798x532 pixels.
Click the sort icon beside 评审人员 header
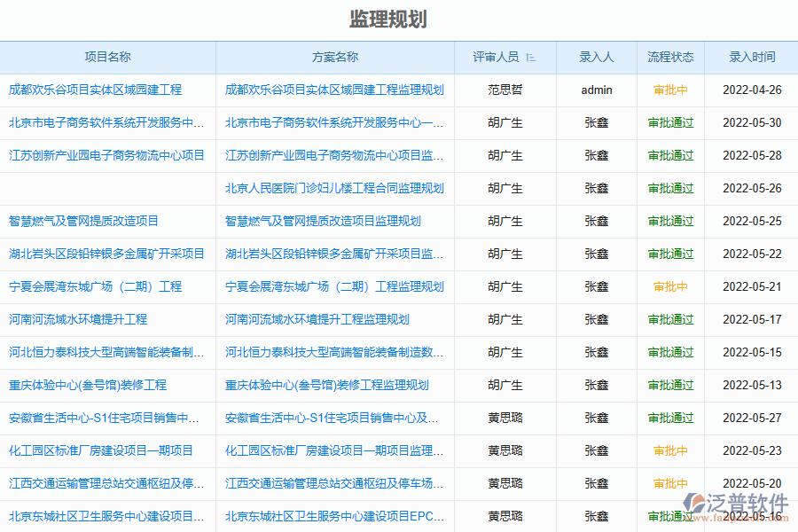tap(531, 58)
